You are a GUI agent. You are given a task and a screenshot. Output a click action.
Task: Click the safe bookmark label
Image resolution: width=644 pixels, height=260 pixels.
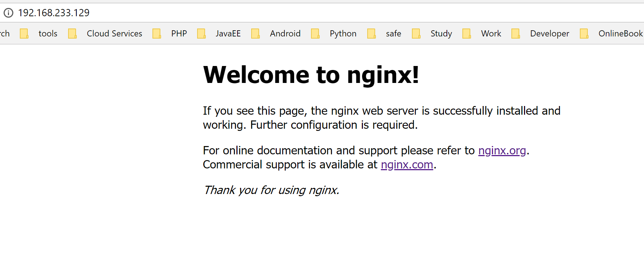[x=394, y=34]
